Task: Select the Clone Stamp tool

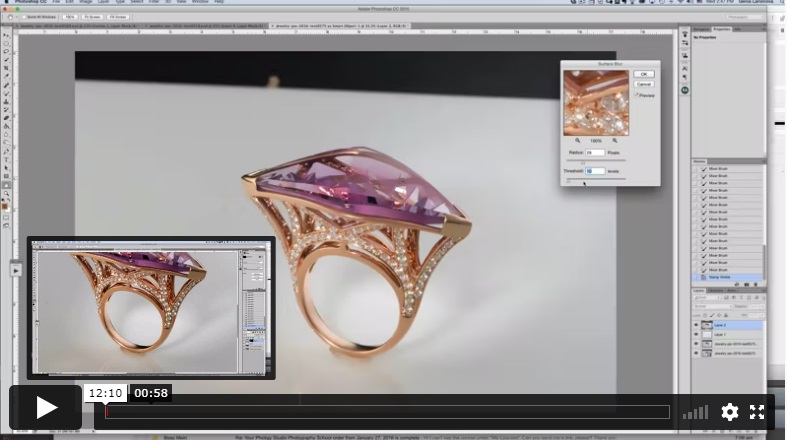Action: coord(7,101)
